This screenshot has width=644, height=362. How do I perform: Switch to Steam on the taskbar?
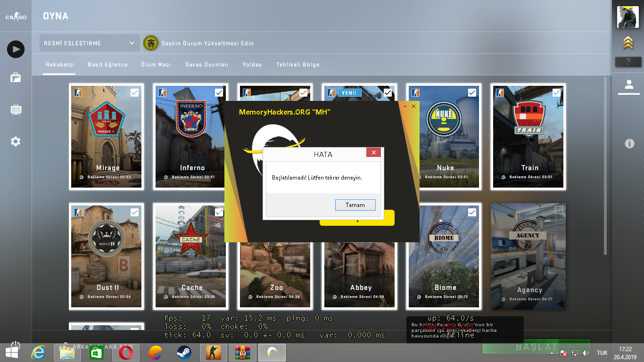coord(184,352)
